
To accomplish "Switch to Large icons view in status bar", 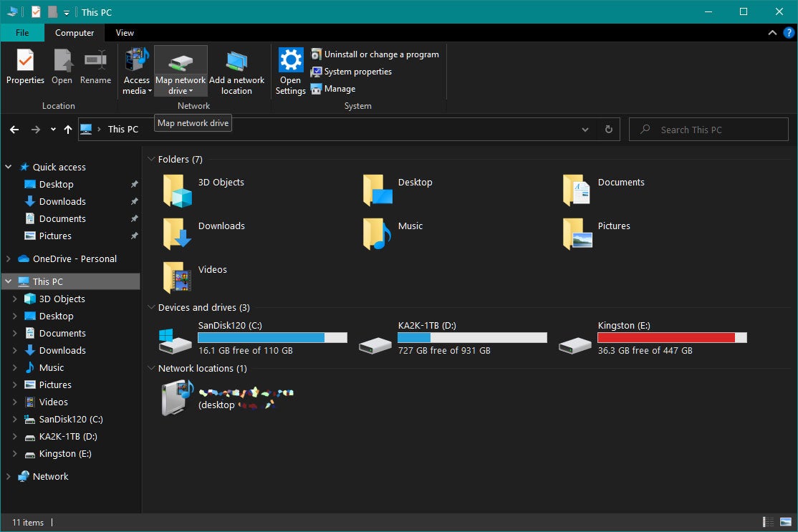I will coord(786,523).
